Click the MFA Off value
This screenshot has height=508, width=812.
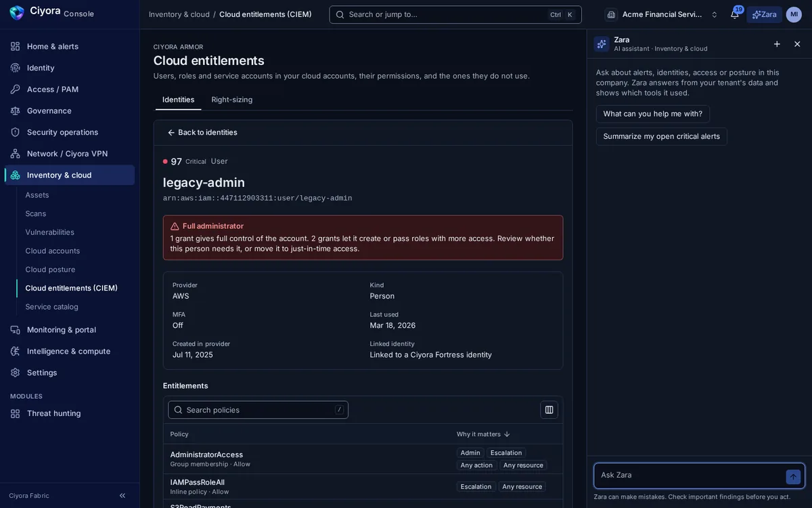[x=178, y=326]
